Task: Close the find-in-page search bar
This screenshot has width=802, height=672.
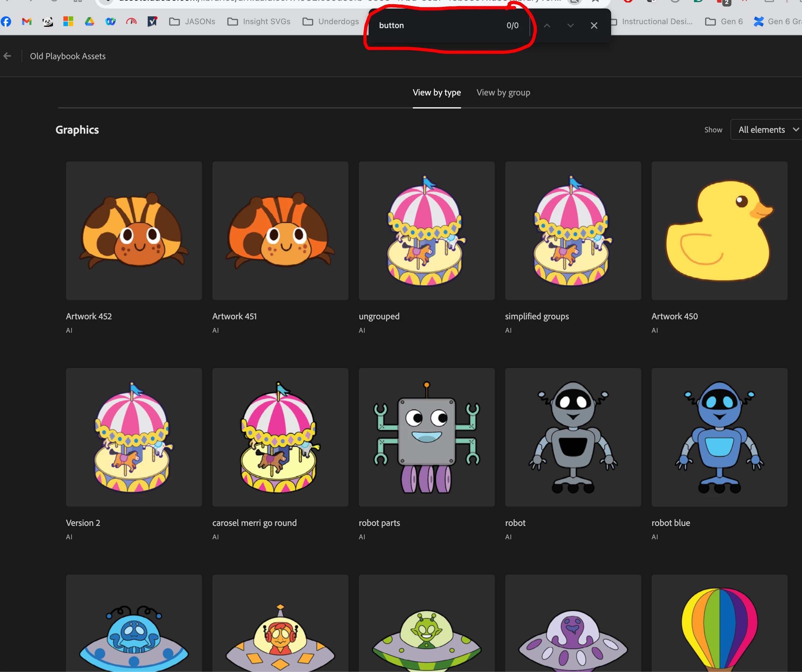Action: pyautogui.click(x=594, y=25)
